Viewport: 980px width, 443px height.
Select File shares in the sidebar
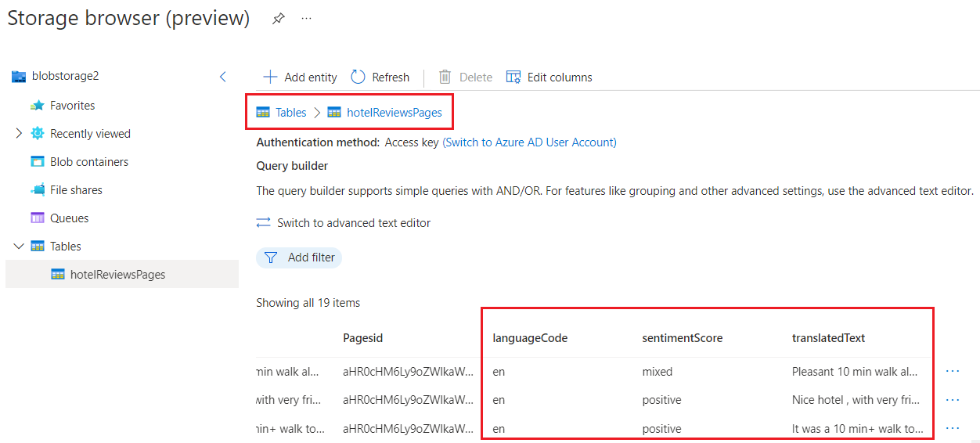point(76,190)
